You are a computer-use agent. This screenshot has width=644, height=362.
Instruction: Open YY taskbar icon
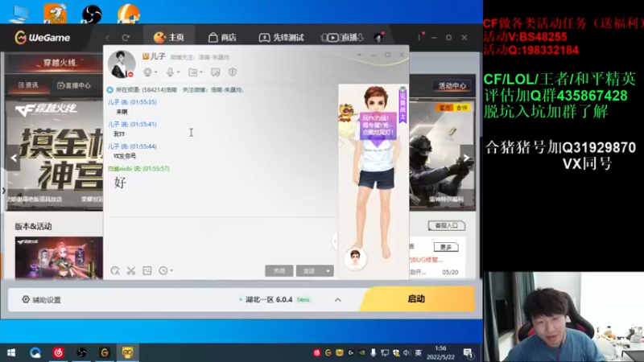coord(128,352)
